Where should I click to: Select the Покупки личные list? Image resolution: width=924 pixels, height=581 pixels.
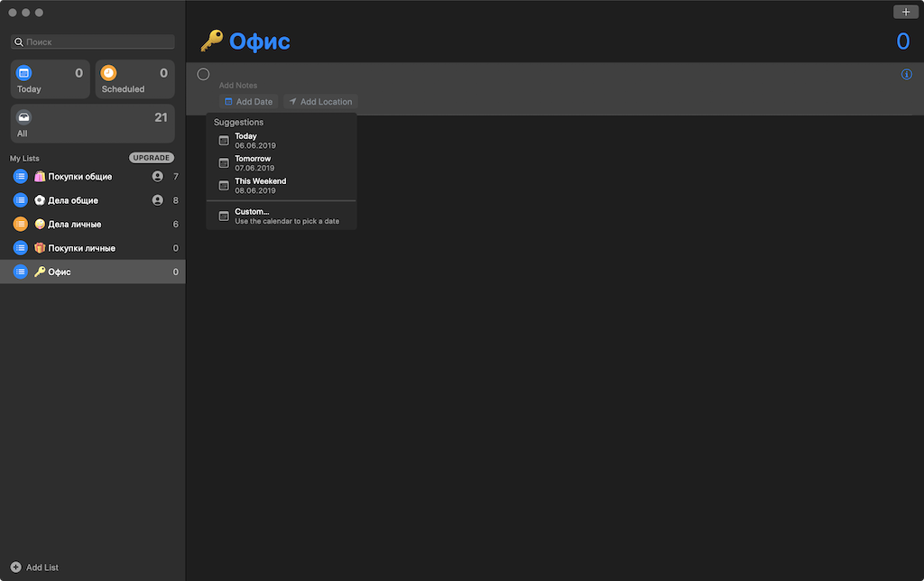coord(93,248)
